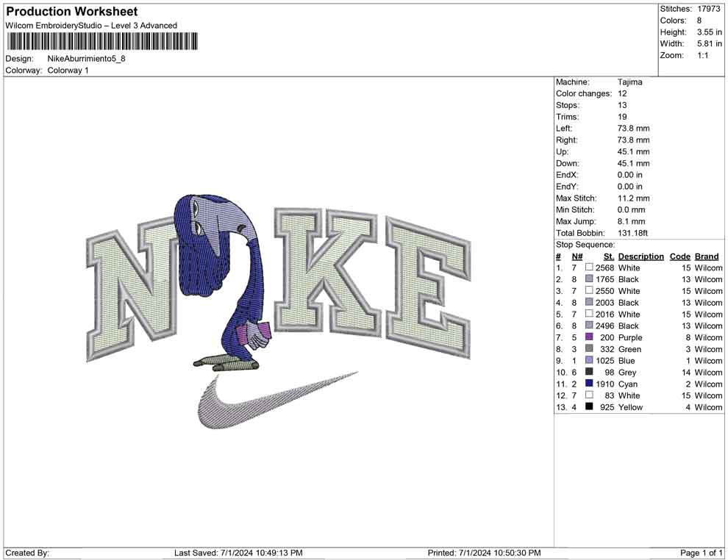Image resolution: width=728 pixels, height=560 pixels.
Task: Click the white swatch in stop 1 row
Action: pos(589,268)
